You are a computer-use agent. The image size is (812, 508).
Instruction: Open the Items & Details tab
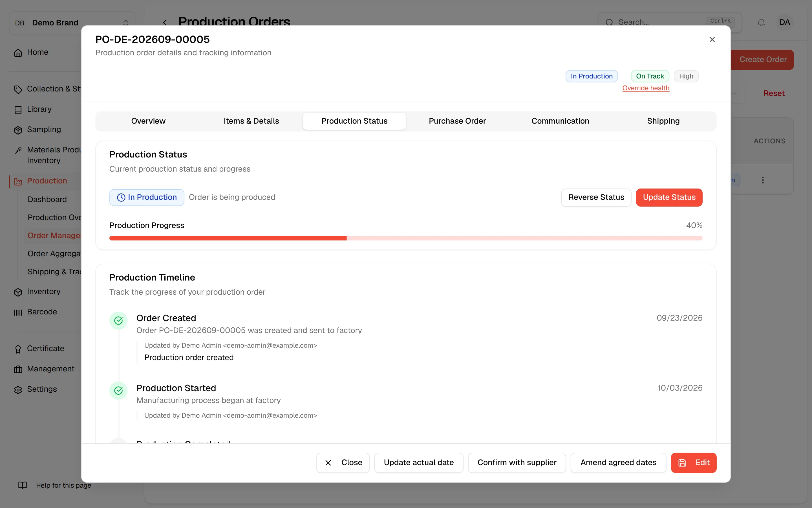tap(251, 121)
